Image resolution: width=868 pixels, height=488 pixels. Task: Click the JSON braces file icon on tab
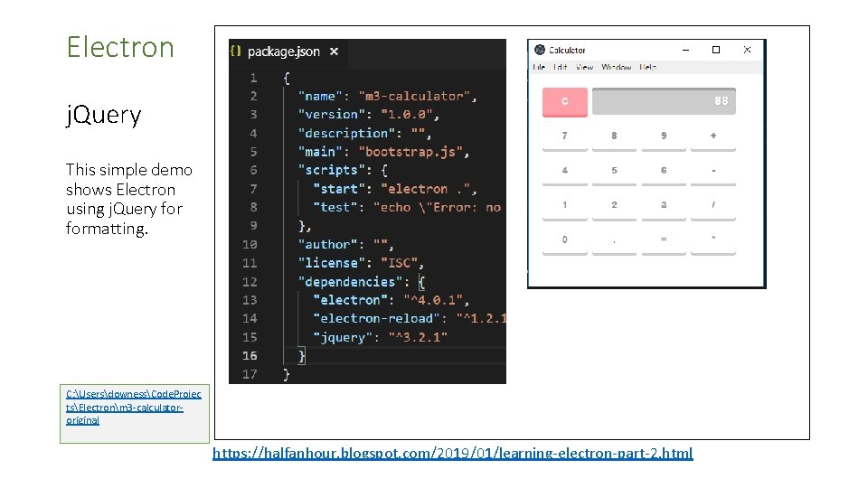click(236, 51)
